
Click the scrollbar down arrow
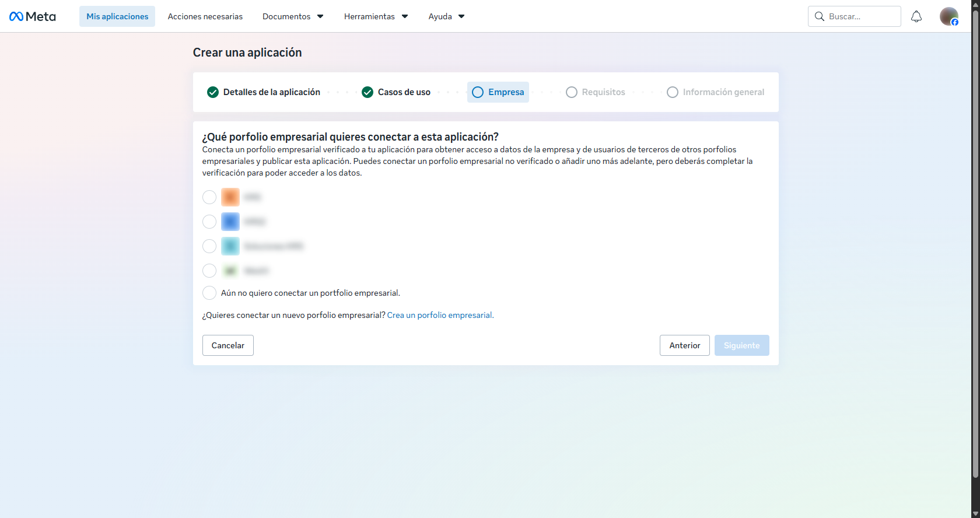(x=975, y=513)
